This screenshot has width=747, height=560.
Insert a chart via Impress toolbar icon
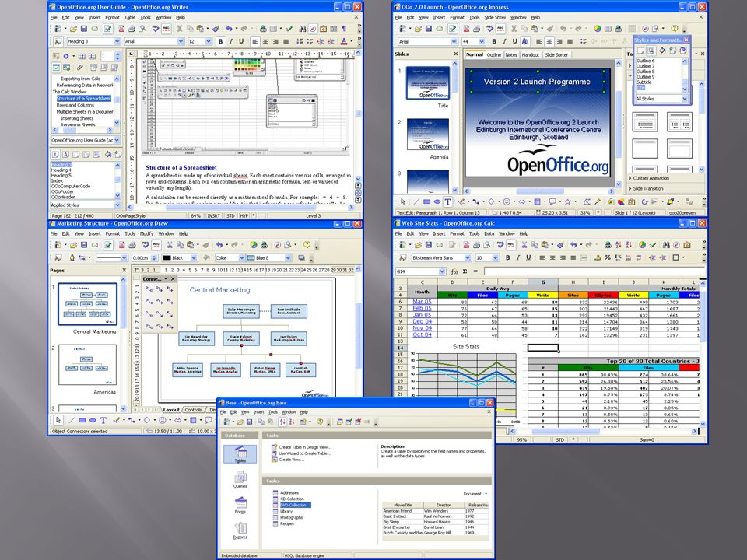click(x=598, y=29)
